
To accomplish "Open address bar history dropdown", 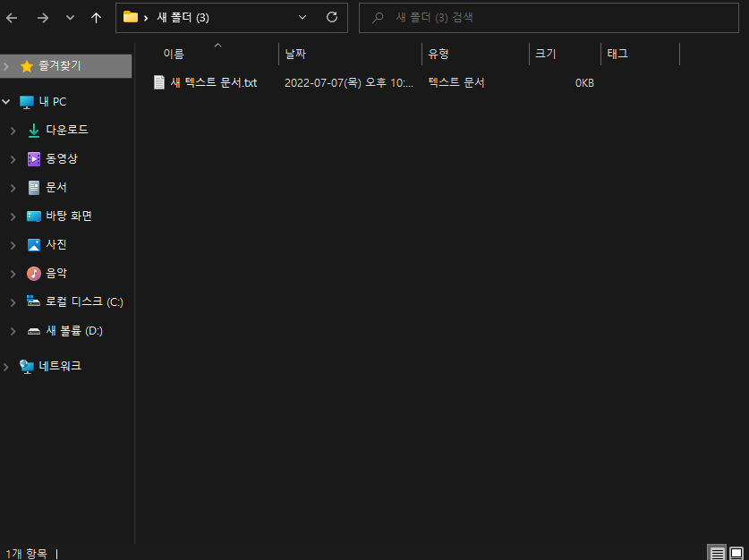I will (x=302, y=17).
